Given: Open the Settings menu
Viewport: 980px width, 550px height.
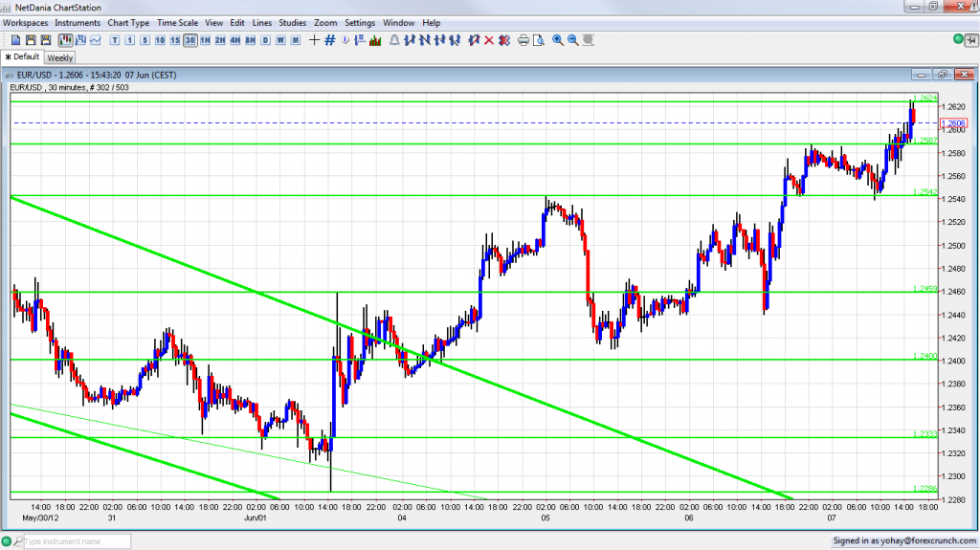Looking at the screenshot, I should [x=360, y=23].
